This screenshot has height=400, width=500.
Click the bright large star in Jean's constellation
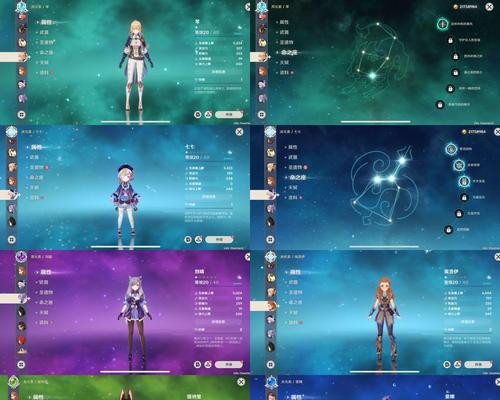tap(372, 76)
